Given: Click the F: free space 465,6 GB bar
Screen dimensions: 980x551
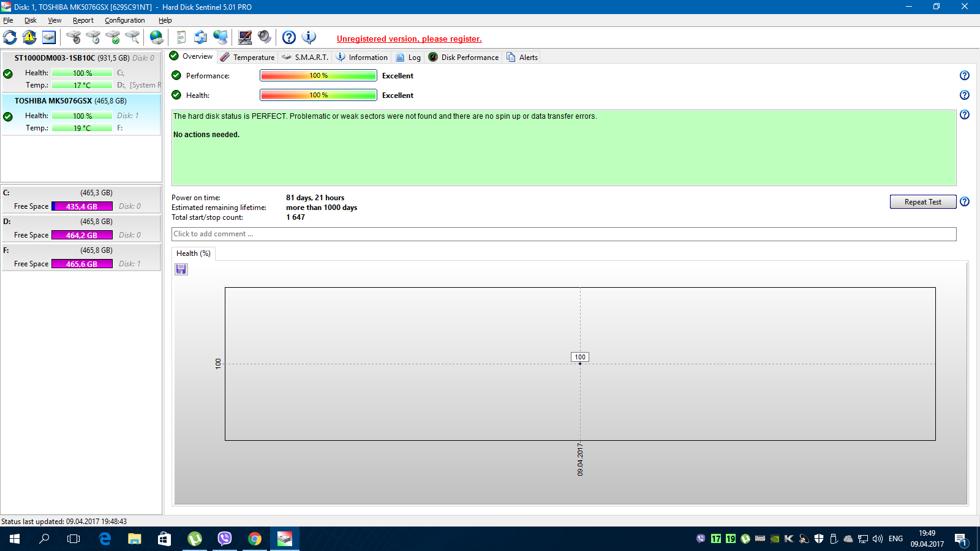Looking at the screenshot, I should click(82, 264).
